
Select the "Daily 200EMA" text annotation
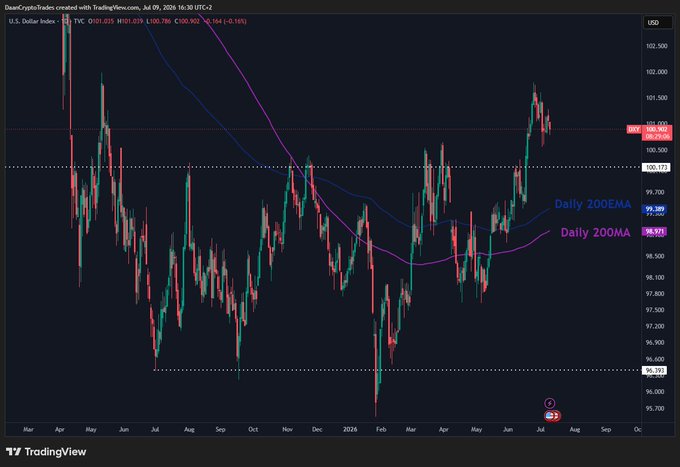pos(592,204)
